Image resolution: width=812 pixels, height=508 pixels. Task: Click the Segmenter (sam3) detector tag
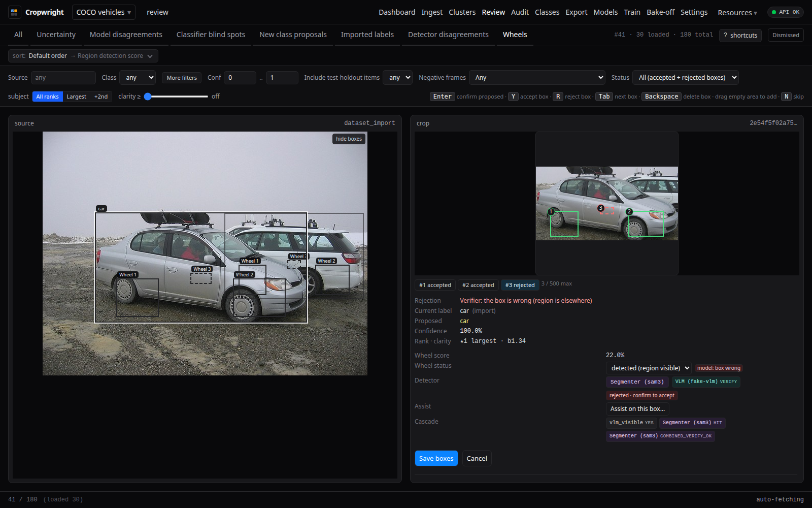pos(637,382)
